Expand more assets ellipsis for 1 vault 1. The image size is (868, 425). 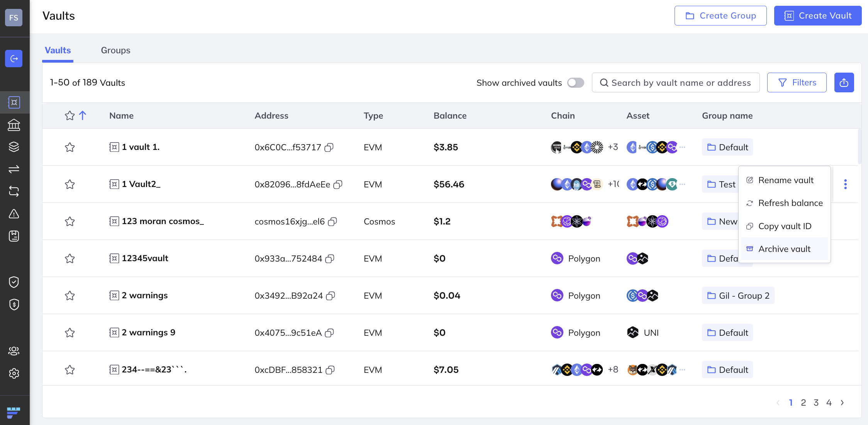pos(682,147)
